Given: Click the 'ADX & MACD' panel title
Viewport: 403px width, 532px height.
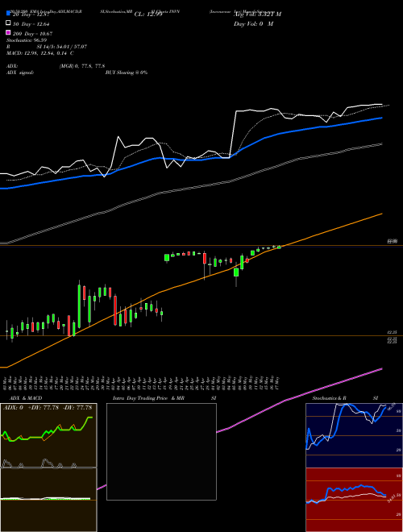Looking at the screenshot, I should (26, 398).
